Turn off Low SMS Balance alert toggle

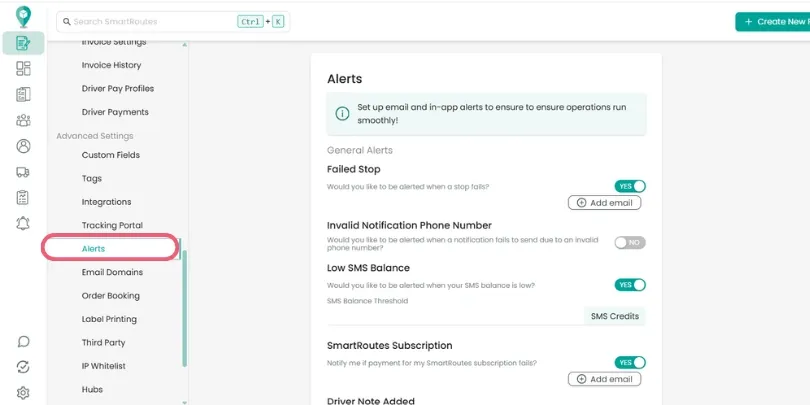coord(630,285)
